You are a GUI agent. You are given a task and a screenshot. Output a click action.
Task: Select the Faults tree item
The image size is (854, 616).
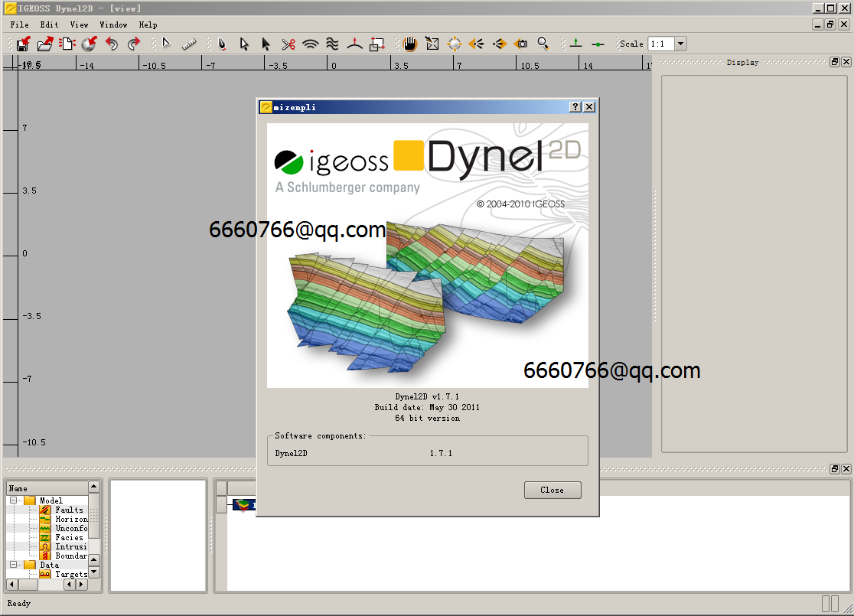pyautogui.click(x=69, y=510)
